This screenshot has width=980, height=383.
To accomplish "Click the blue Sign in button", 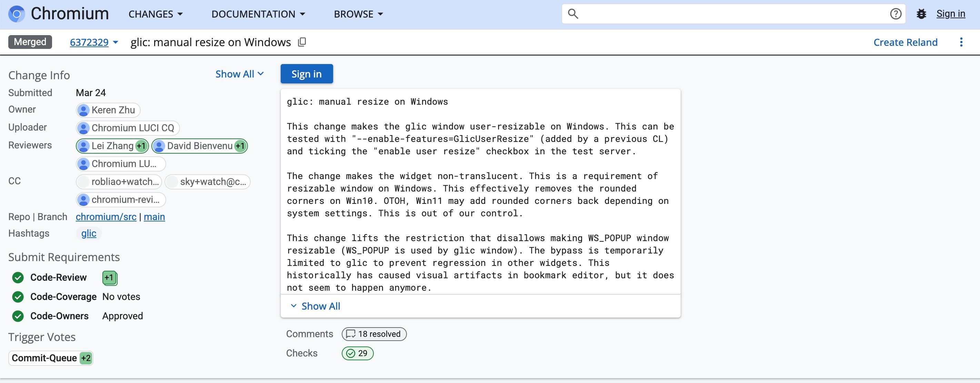I will pos(306,74).
